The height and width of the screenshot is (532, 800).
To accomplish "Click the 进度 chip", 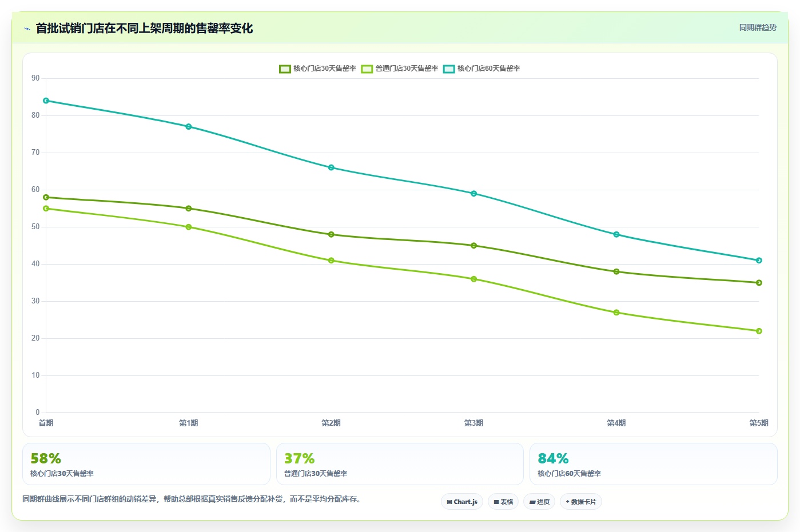I will pos(539,502).
